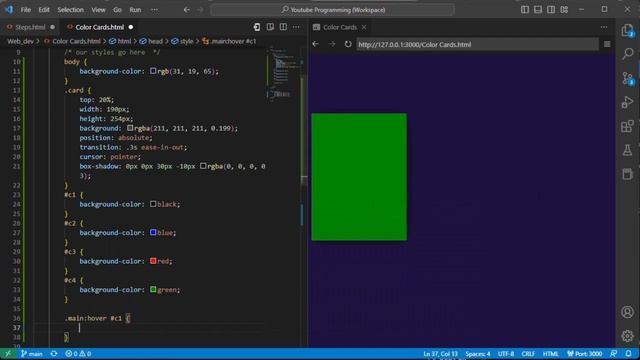Click the red color swatch on line 30
640x360 pixels.
pos(153,261)
